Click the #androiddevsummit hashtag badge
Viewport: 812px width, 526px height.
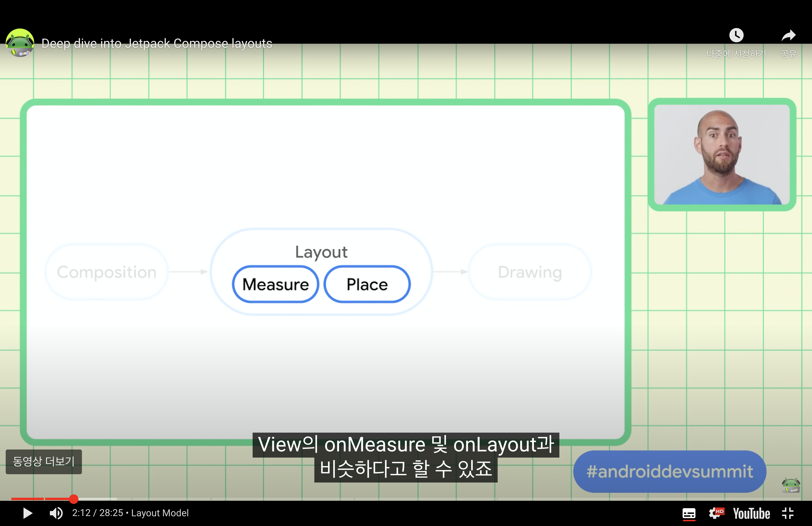tap(669, 471)
